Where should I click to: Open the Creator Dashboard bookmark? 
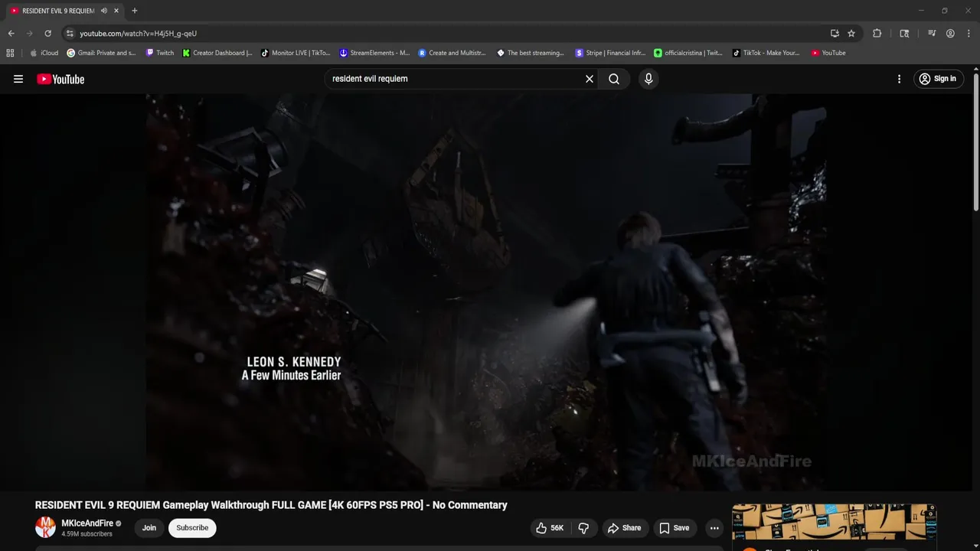217,53
